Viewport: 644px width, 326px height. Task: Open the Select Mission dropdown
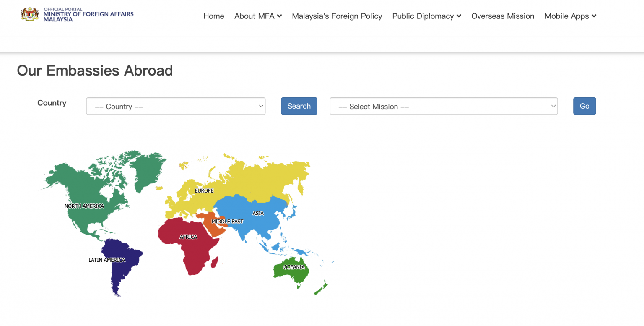[444, 106]
